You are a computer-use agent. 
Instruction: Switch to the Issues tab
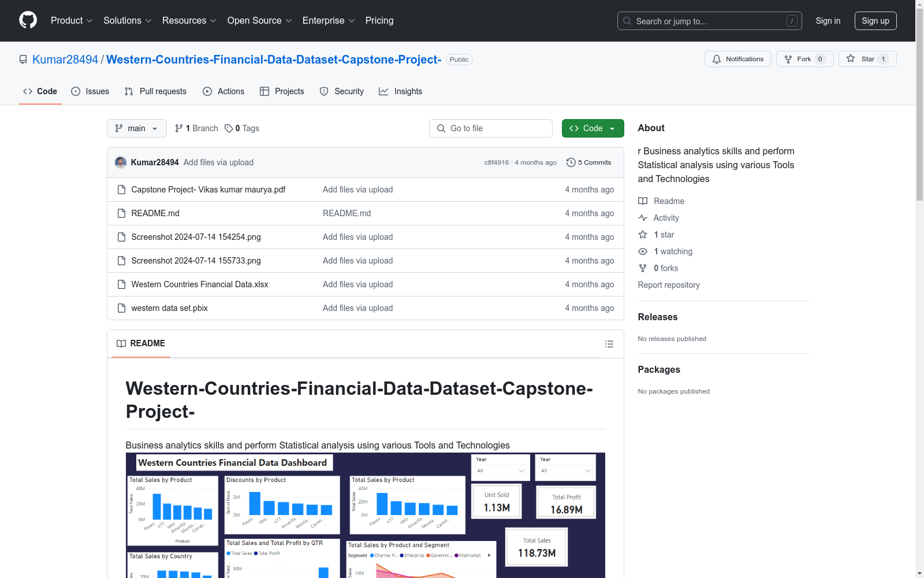click(90, 91)
